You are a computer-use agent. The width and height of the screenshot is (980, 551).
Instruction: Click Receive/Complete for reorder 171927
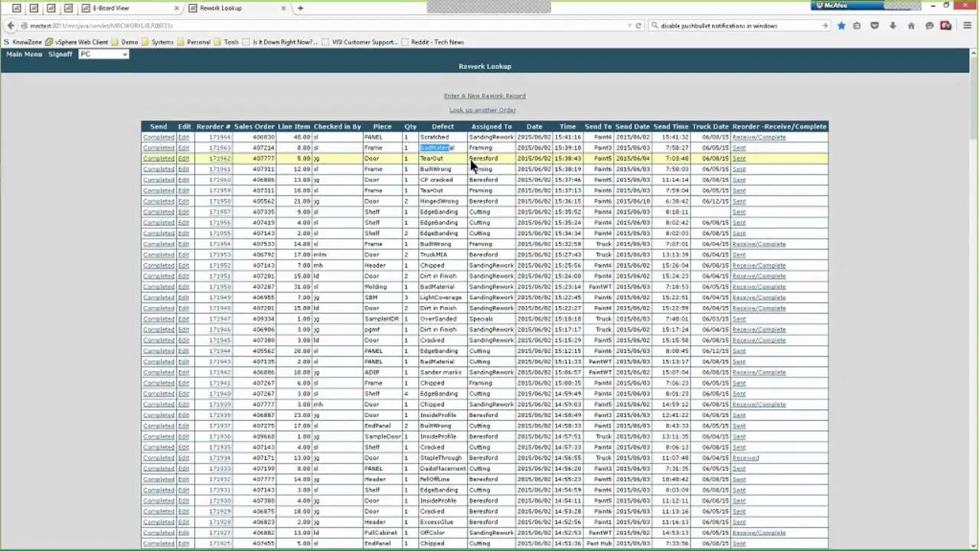[759, 533]
